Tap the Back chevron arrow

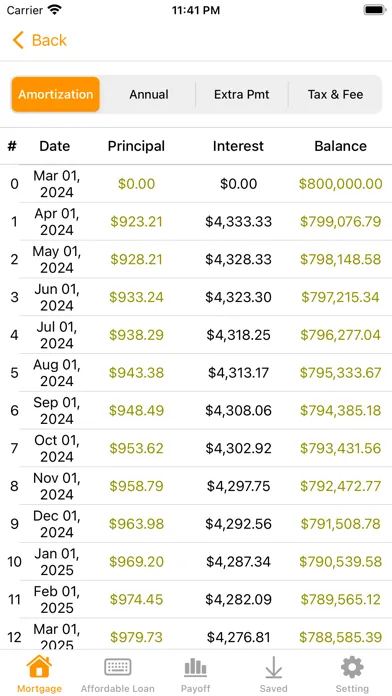[18, 40]
